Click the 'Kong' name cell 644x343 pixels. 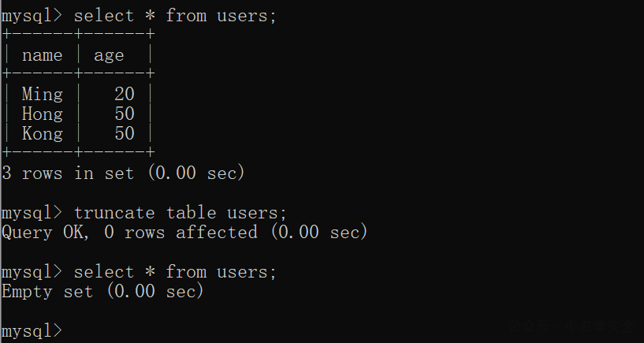pos(43,134)
